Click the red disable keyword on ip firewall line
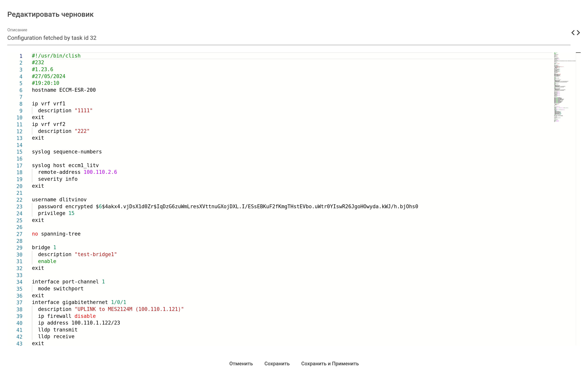This screenshot has height=378, width=588. click(85, 316)
